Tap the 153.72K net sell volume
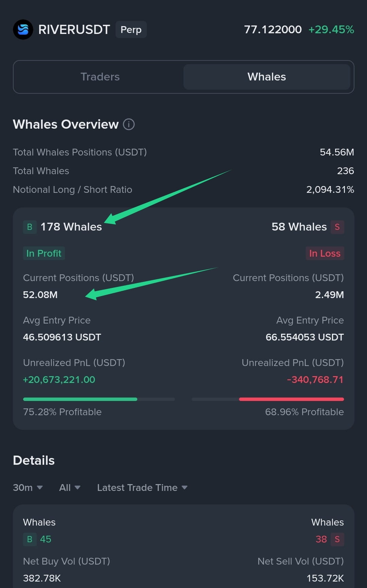This screenshot has height=588, width=367. (x=325, y=578)
